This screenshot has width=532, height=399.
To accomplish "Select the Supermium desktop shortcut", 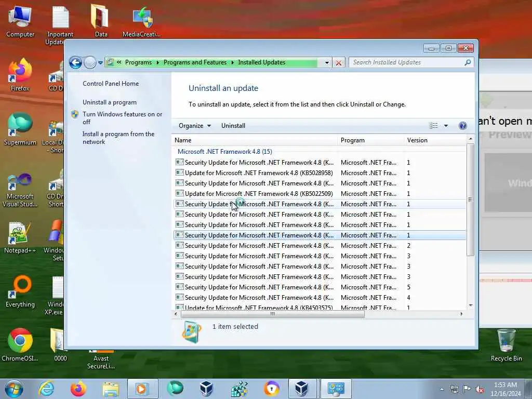I will point(20,129).
